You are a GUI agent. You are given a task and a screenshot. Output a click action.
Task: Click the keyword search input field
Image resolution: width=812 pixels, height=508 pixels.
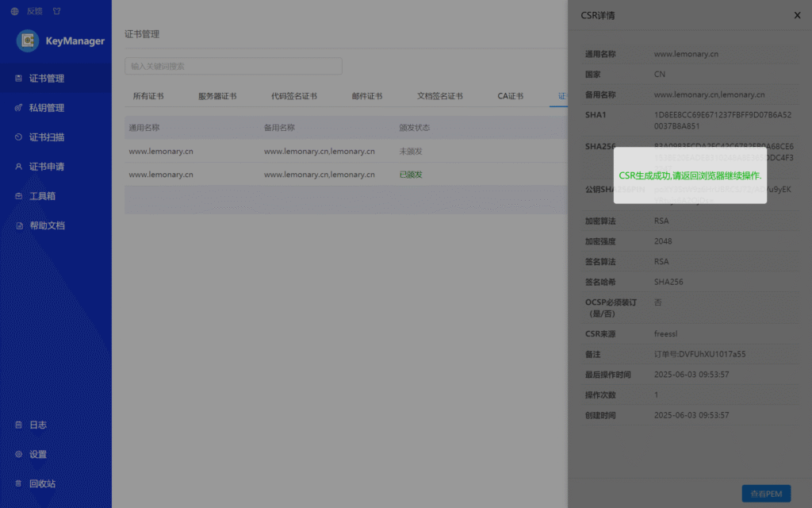(233, 66)
